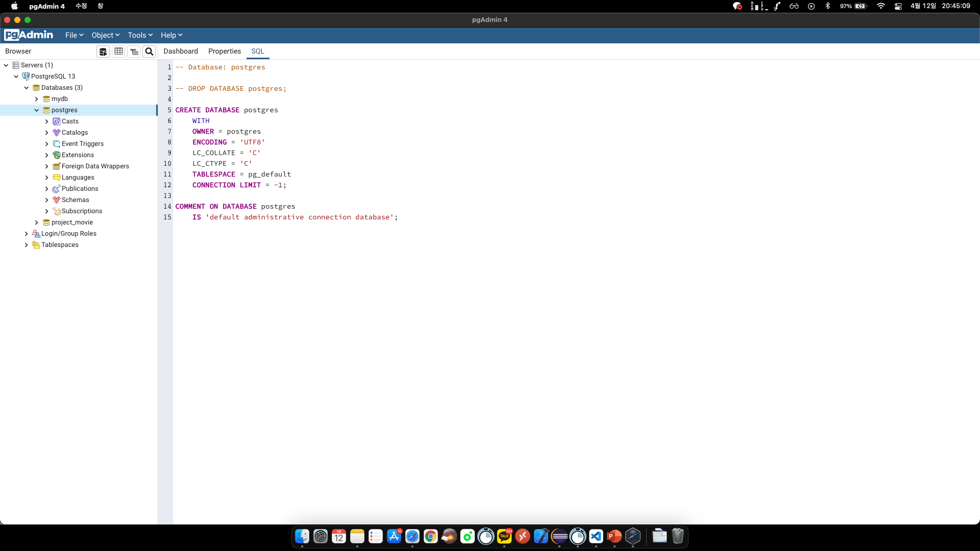
Task: Click the Languages node icon
Action: coord(57,178)
